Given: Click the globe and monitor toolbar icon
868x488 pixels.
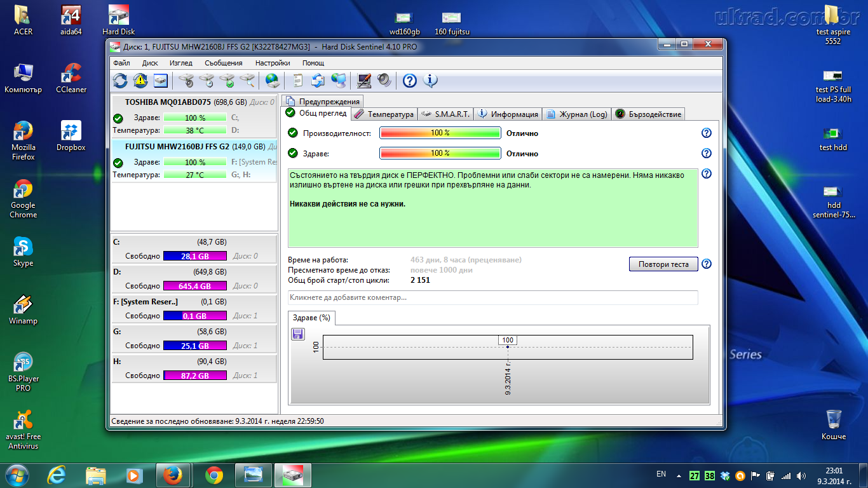Looking at the screenshot, I should pyautogui.click(x=339, y=80).
